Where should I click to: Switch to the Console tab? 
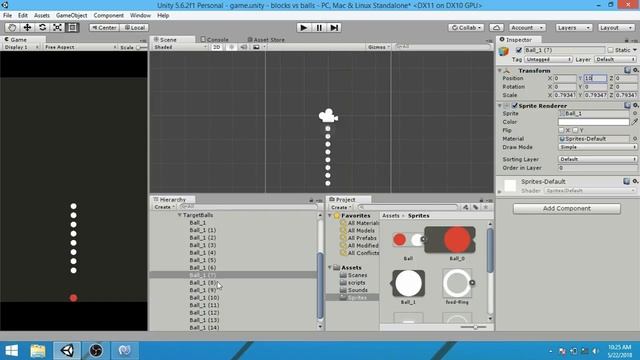click(215, 40)
